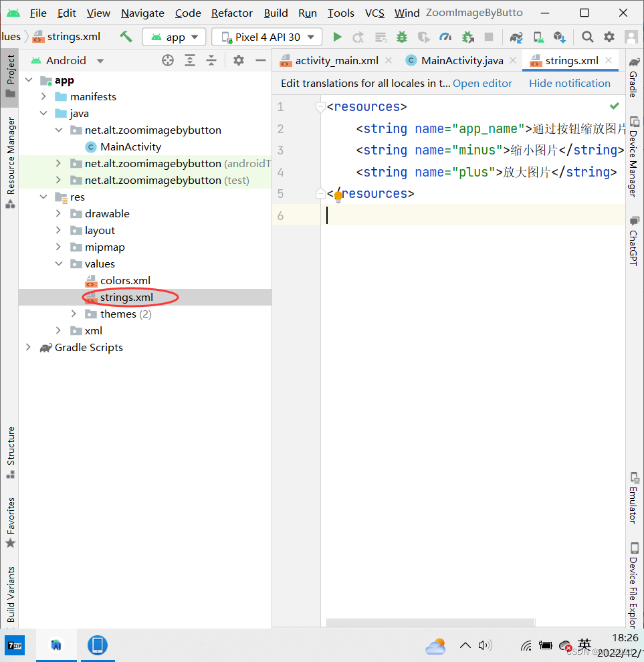644x662 pixels.
Task: Toggle the Emulator side tab
Action: pyautogui.click(x=633, y=498)
